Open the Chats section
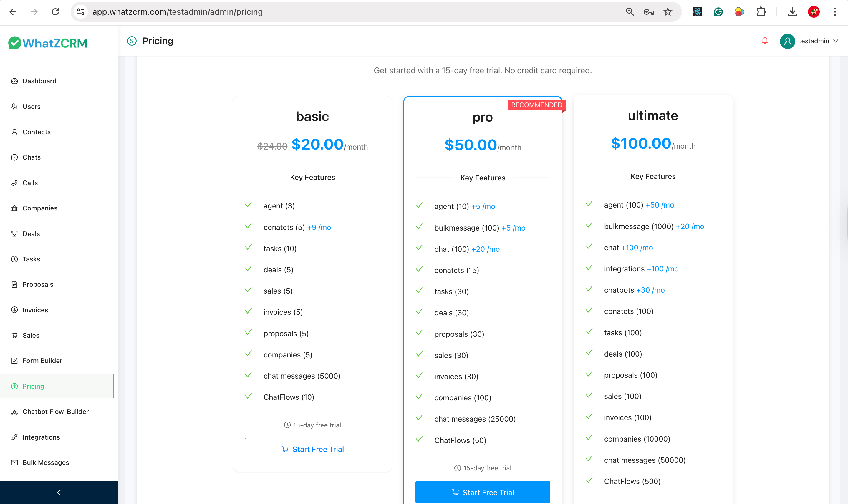 31,157
